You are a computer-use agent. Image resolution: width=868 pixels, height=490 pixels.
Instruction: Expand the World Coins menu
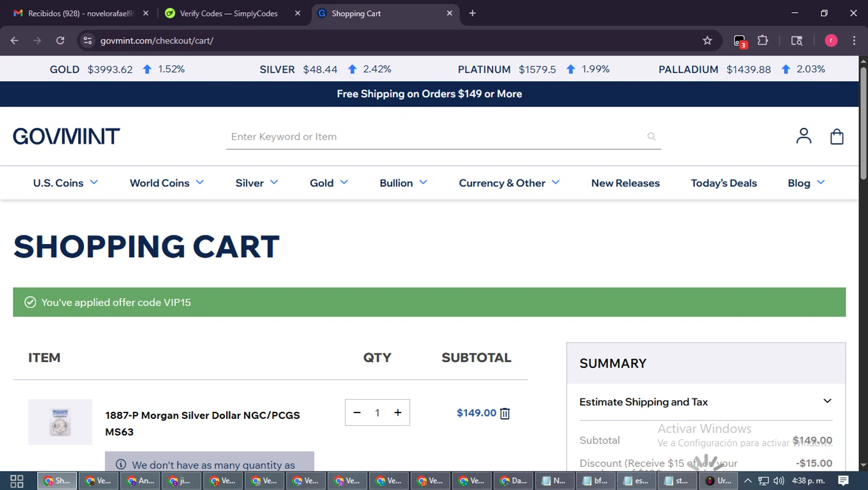coord(167,183)
